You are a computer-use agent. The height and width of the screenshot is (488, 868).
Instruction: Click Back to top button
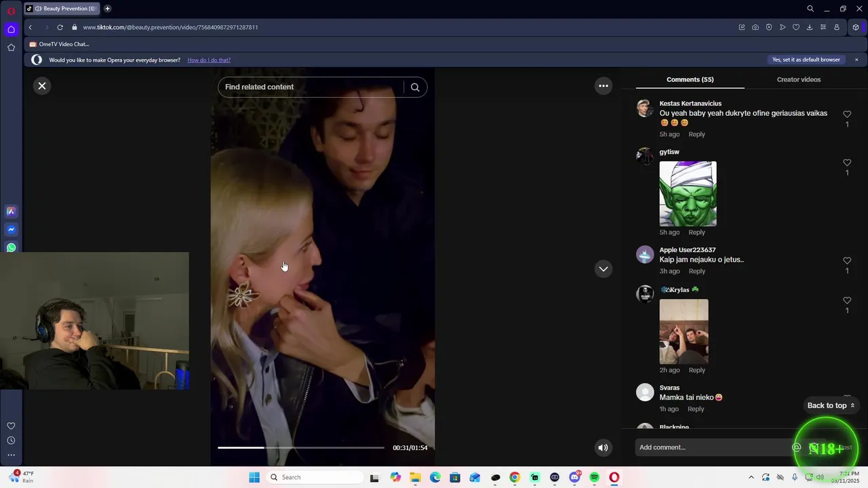point(831,405)
